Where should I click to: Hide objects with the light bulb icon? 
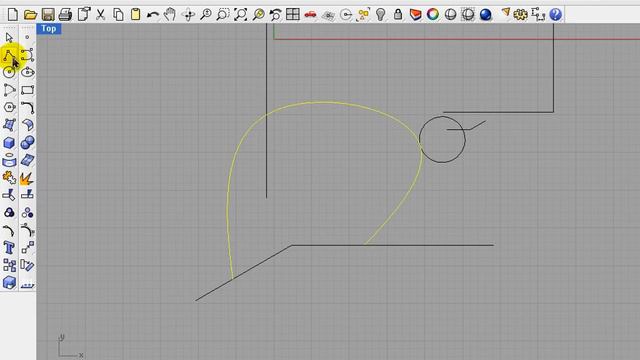pos(380,15)
